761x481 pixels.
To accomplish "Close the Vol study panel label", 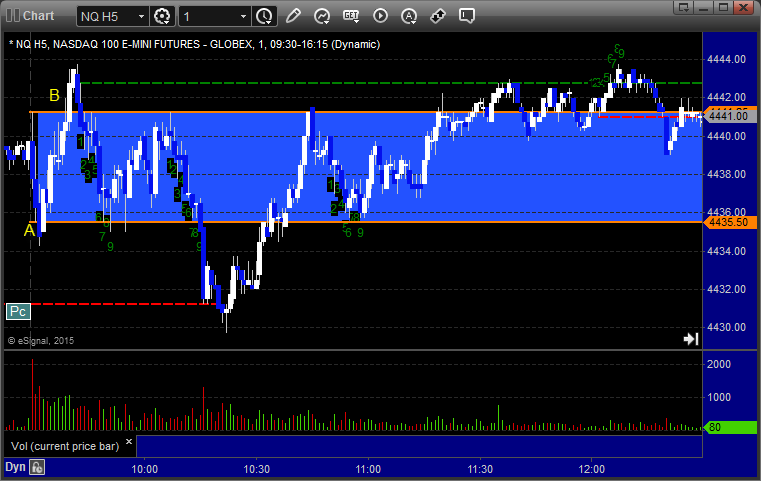I will click(x=129, y=442).
